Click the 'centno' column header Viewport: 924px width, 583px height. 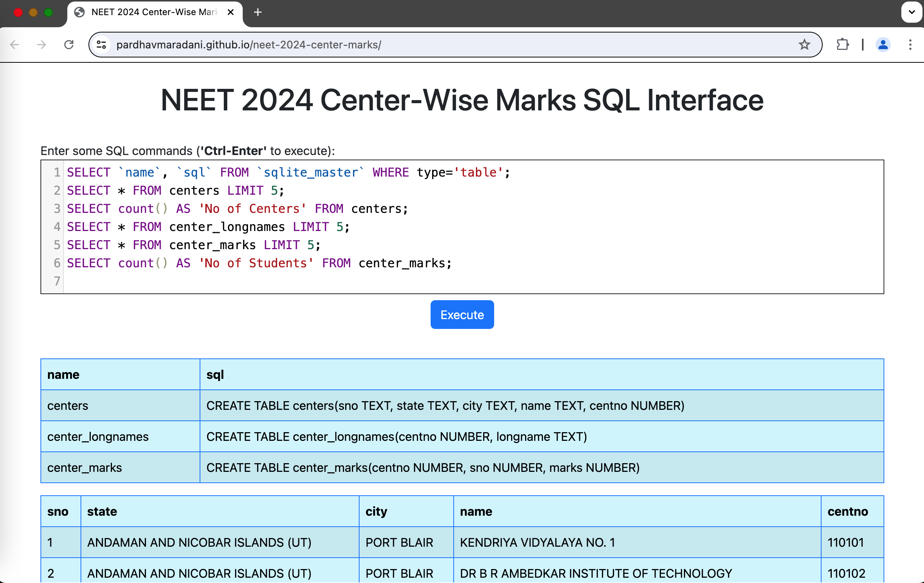coord(852,511)
